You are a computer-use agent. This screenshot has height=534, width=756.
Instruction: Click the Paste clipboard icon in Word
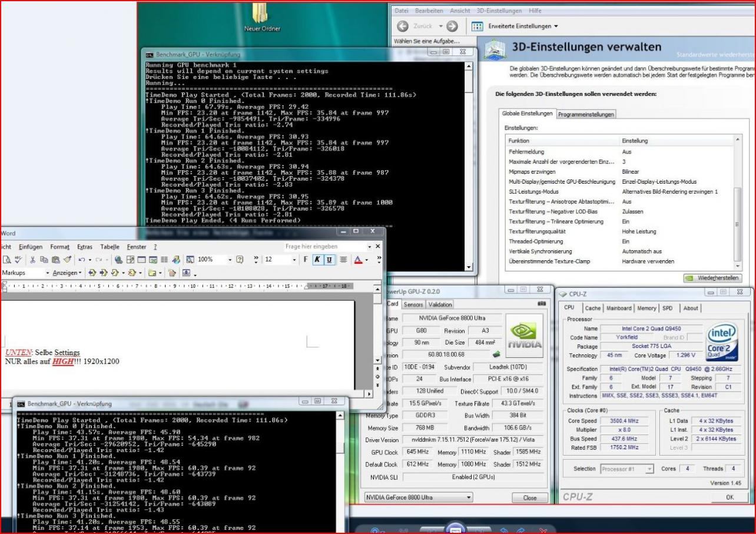55,259
